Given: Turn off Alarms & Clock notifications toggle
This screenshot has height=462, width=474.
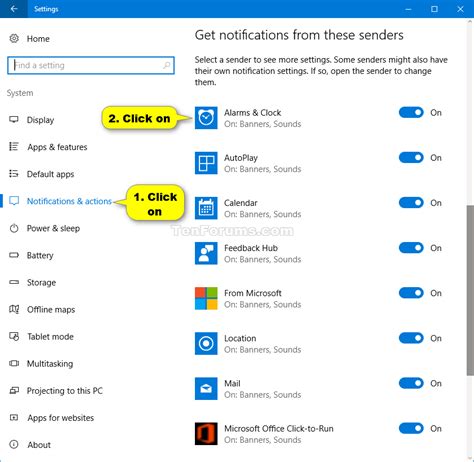Looking at the screenshot, I should tap(411, 112).
